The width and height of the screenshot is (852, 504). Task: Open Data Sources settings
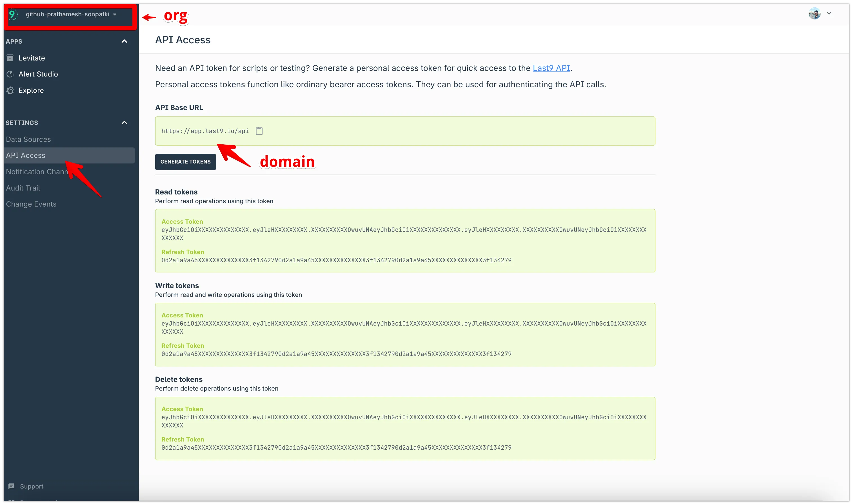(x=28, y=139)
